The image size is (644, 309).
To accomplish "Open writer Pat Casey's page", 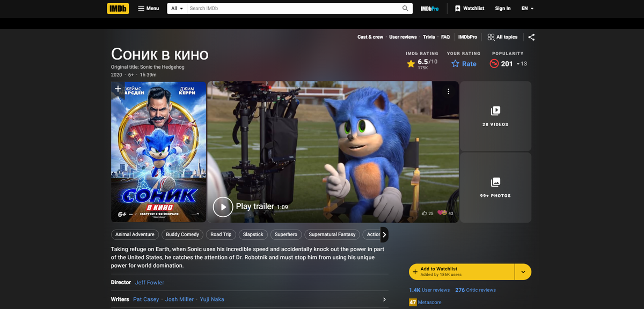I will (x=146, y=299).
